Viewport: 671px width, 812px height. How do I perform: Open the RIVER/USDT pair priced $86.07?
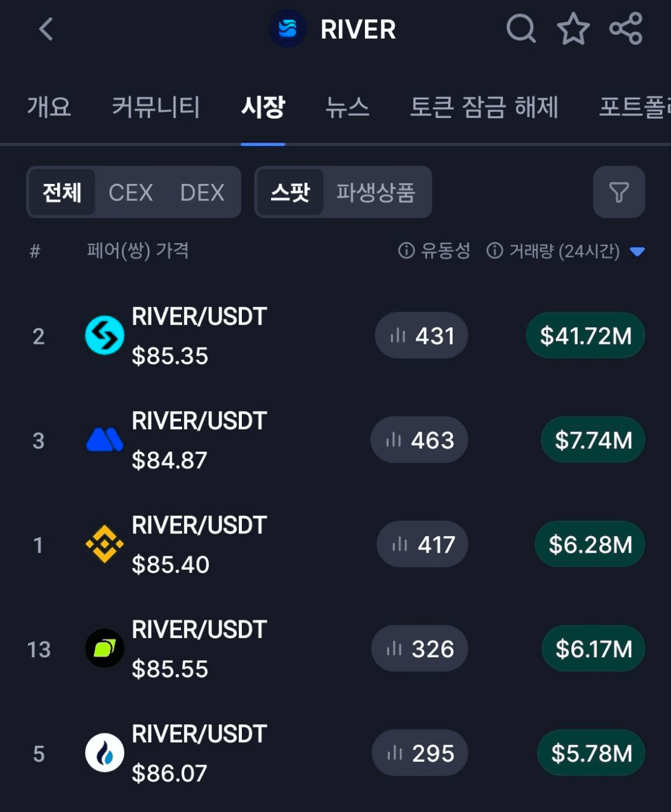[x=198, y=753]
